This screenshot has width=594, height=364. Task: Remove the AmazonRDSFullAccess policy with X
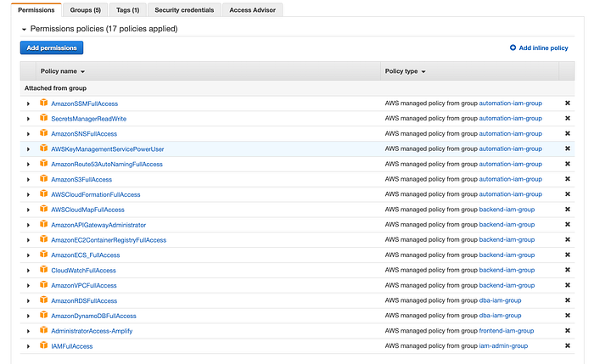[x=568, y=300]
